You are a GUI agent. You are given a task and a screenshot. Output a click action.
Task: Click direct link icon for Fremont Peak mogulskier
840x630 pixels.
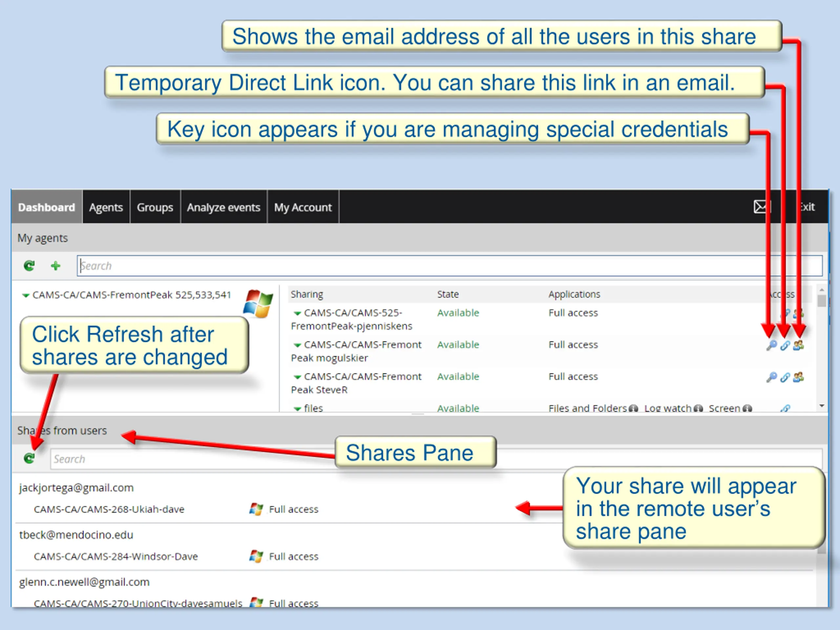tap(785, 346)
